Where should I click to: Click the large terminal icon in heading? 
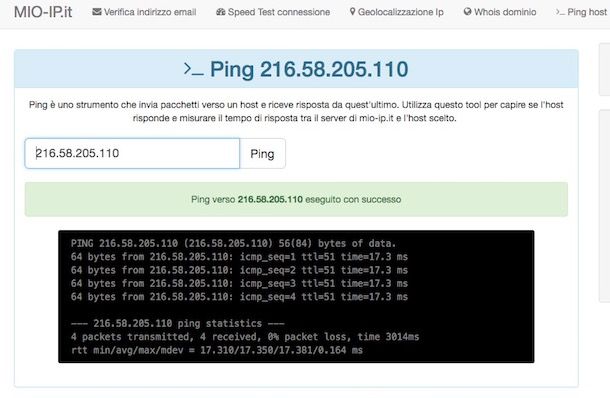(194, 69)
